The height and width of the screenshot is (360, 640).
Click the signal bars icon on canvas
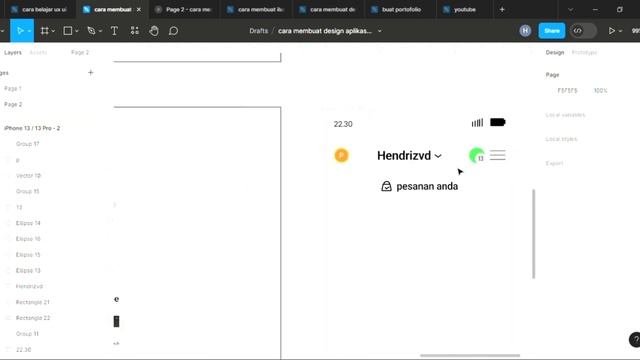[477, 122]
